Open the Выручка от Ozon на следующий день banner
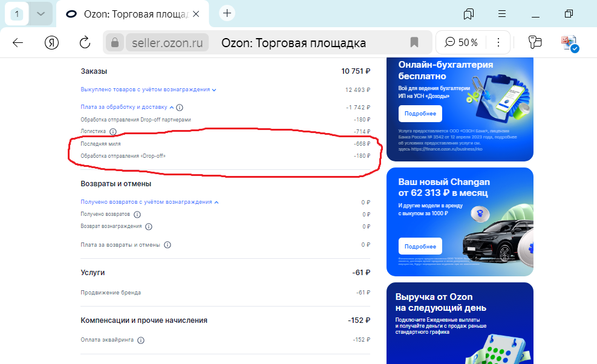The height and width of the screenshot is (364, 597). 460,323
